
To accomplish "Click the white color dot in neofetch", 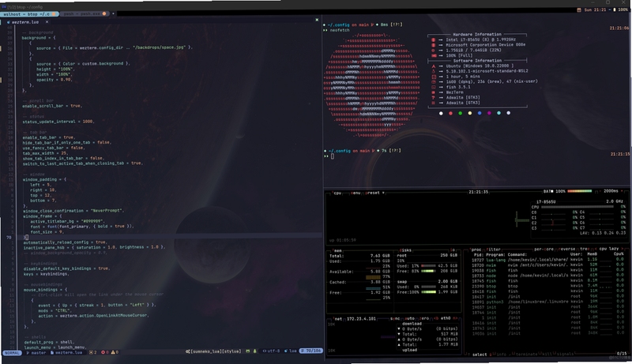I will (x=441, y=113).
